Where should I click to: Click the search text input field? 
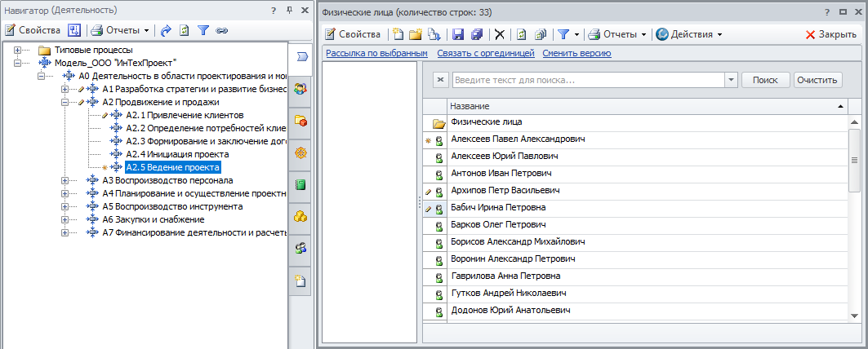click(588, 80)
